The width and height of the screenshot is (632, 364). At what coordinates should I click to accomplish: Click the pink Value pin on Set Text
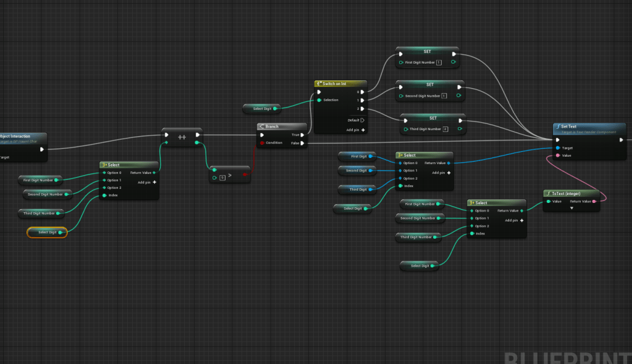coord(558,155)
